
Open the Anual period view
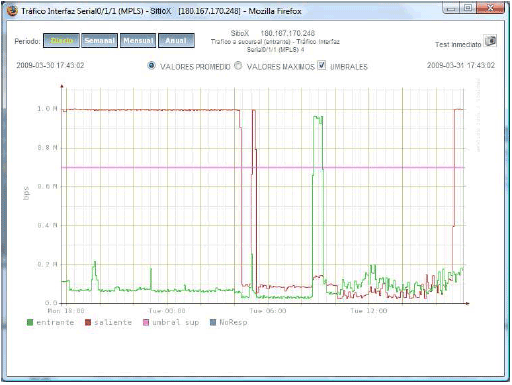[x=176, y=41]
